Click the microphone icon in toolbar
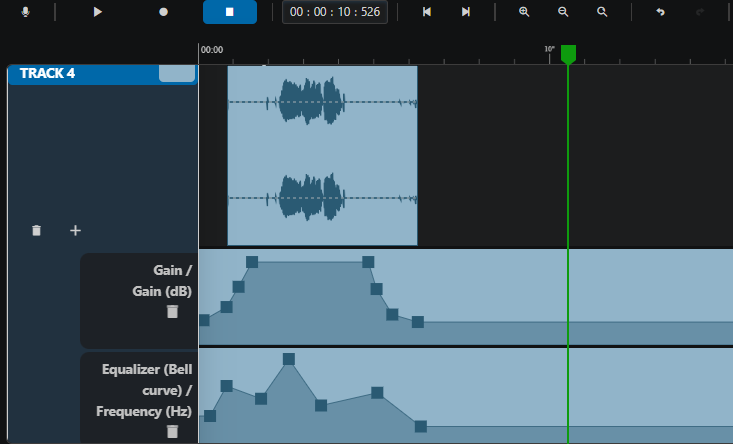 click(x=26, y=12)
